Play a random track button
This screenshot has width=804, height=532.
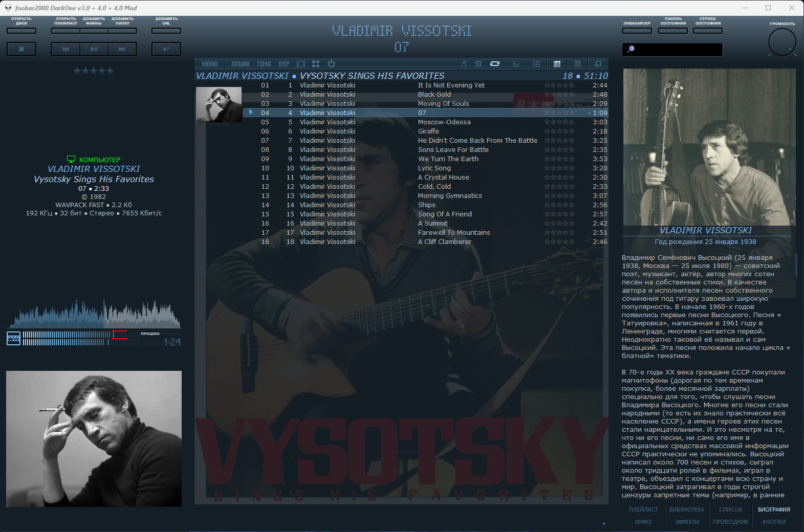coord(166,49)
